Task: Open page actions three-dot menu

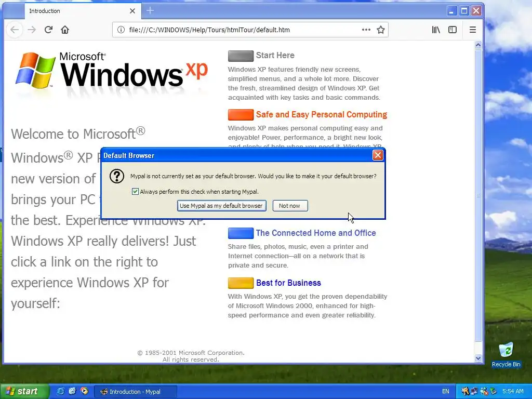Action: pyautogui.click(x=366, y=30)
